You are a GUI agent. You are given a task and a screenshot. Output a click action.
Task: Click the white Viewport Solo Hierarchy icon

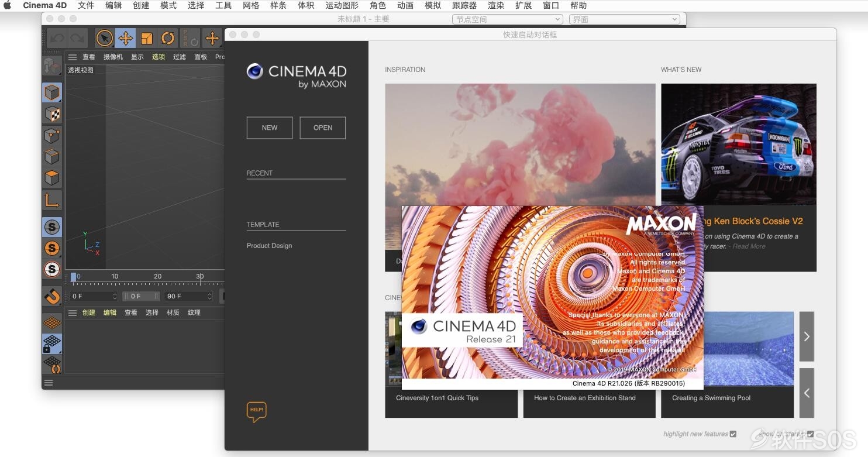[x=52, y=269]
